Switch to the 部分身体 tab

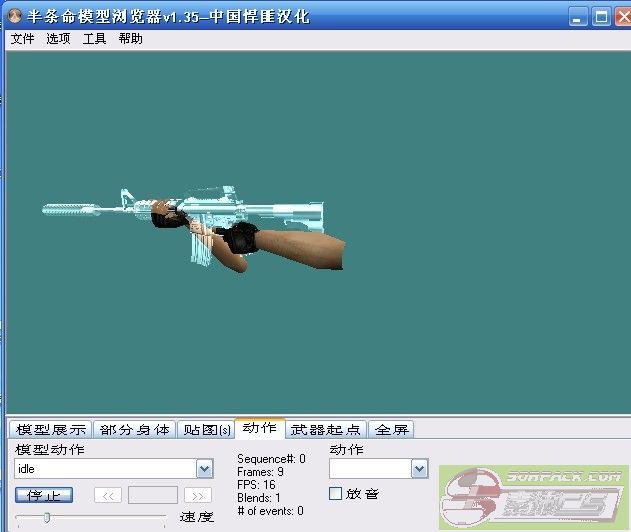click(135, 429)
